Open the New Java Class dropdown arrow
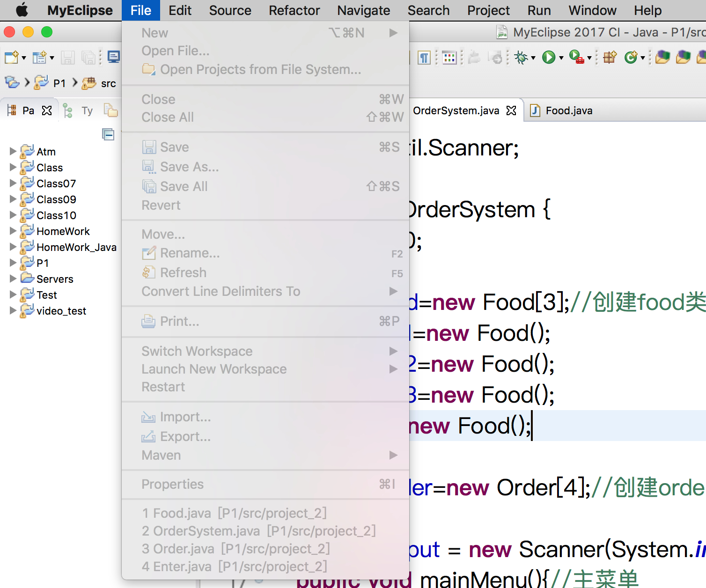This screenshot has width=706, height=588. pos(643,58)
